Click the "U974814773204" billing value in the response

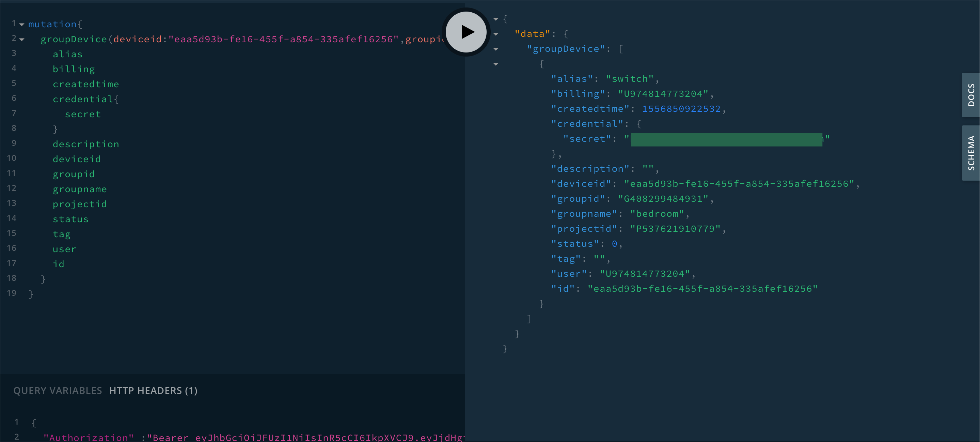(663, 94)
